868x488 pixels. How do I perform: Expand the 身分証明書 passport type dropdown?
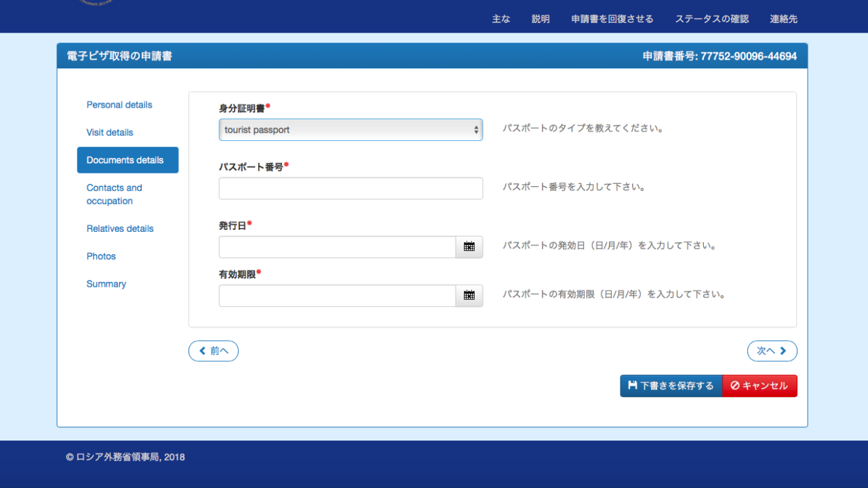351,130
